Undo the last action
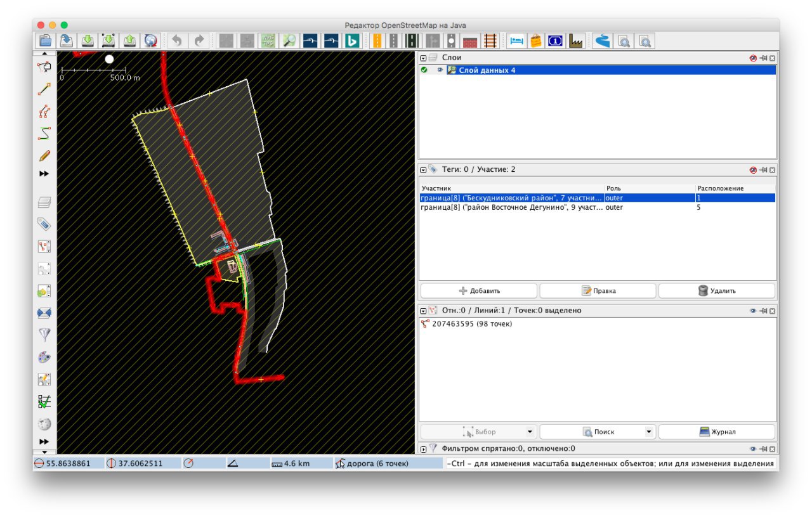 [x=177, y=41]
